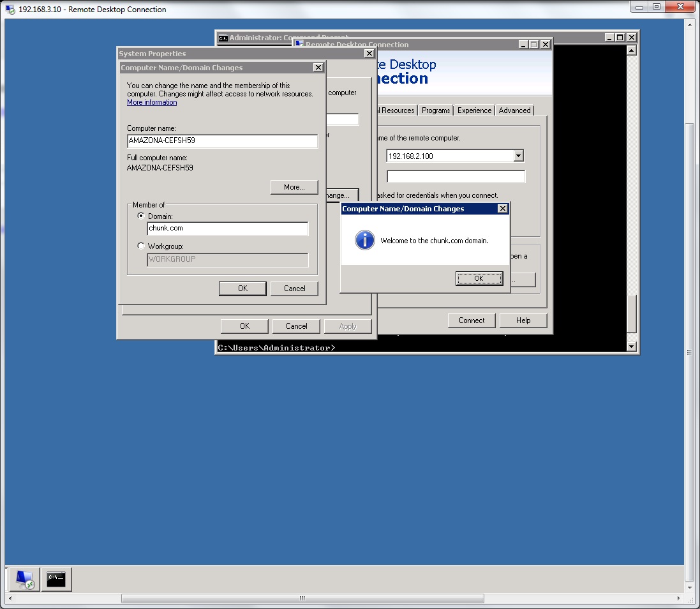700x609 pixels.
Task: Close the Welcome to domain message box
Action: 502,209
